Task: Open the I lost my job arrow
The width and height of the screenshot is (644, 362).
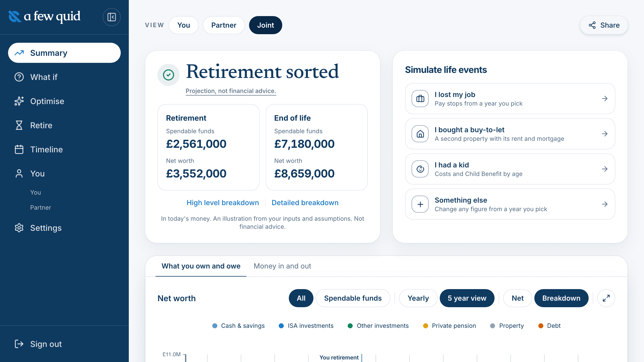Action: [605, 99]
